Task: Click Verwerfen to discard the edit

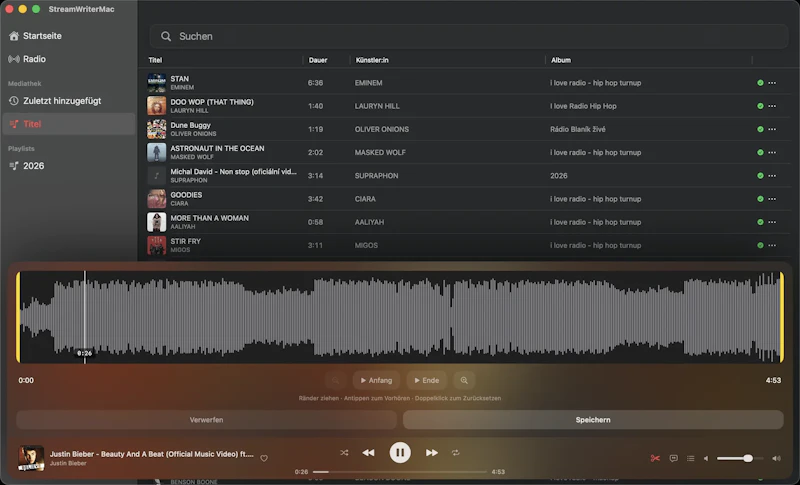Action: tap(207, 420)
